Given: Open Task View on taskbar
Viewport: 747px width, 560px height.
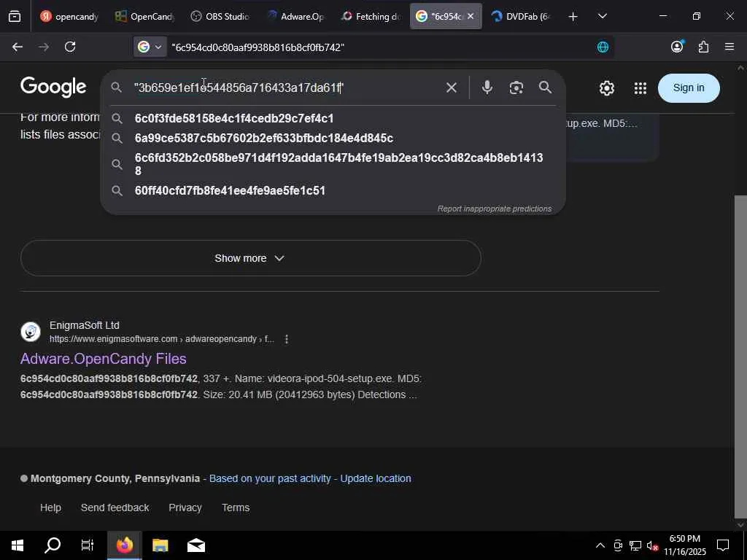Looking at the screenshot, I should (x=88, y=545).
